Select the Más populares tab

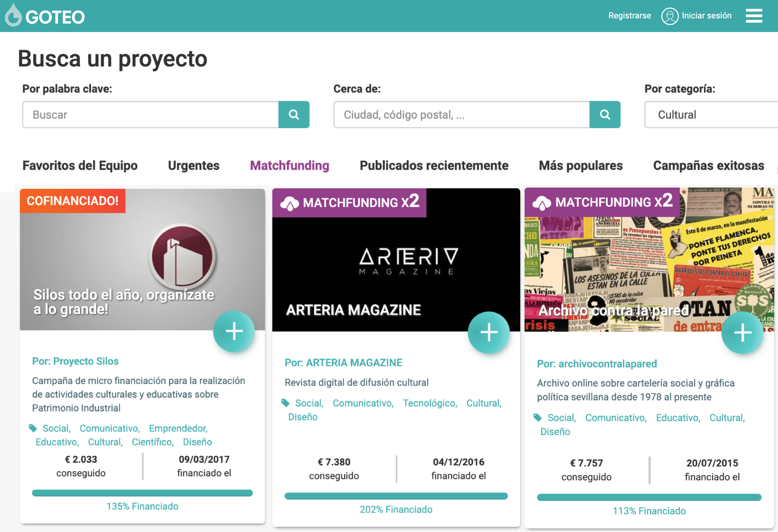[581, 166]
